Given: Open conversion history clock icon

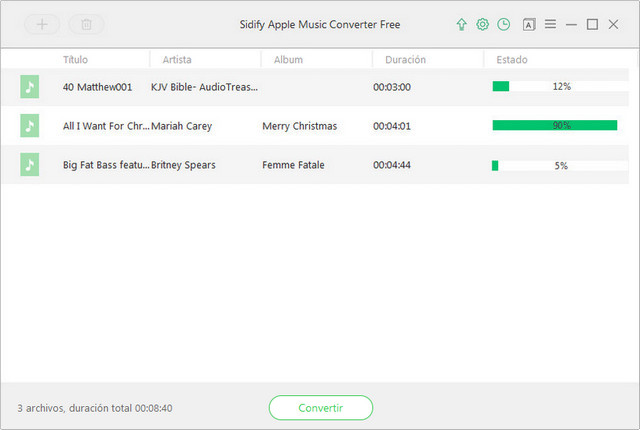Looking at the screenshot, I should click(504, 24).
